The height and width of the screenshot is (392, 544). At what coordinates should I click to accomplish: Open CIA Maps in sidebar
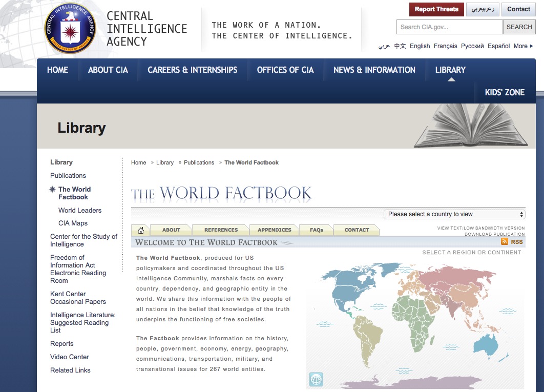73,223
